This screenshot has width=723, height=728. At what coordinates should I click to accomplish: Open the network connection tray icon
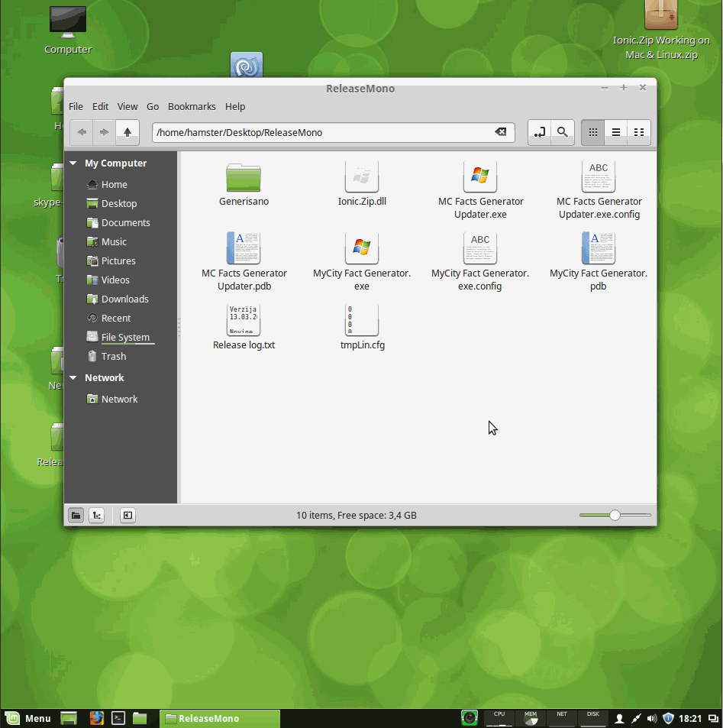[636, 719]
